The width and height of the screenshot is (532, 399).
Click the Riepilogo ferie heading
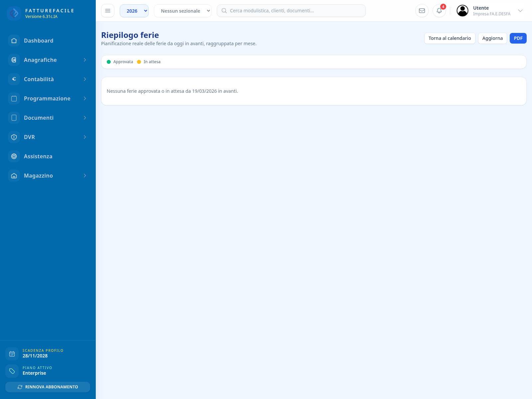(130, 35)
